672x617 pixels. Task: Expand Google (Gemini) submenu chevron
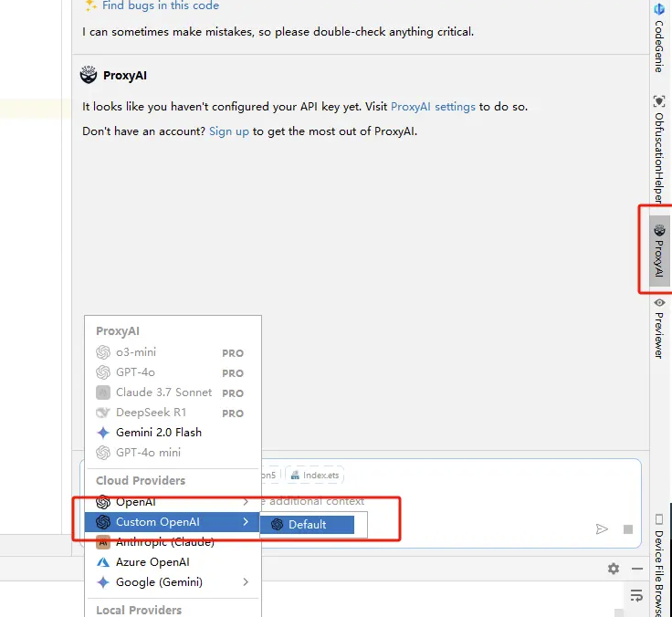(x=246, y=582)
